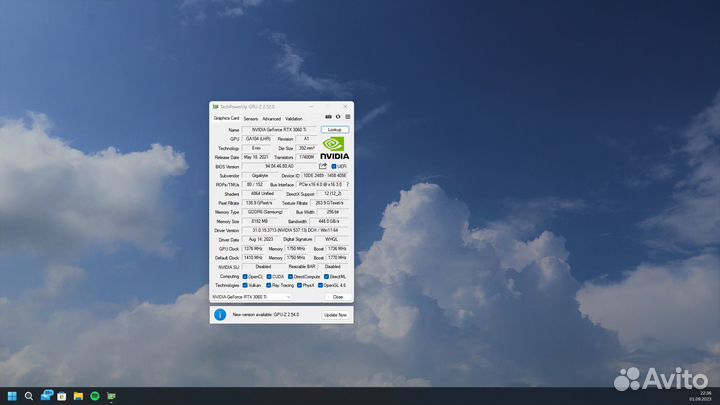This screenshot has height=405, width=720.
Task: Click the Transistors 17400M field
Action: [x=306, y=157]
